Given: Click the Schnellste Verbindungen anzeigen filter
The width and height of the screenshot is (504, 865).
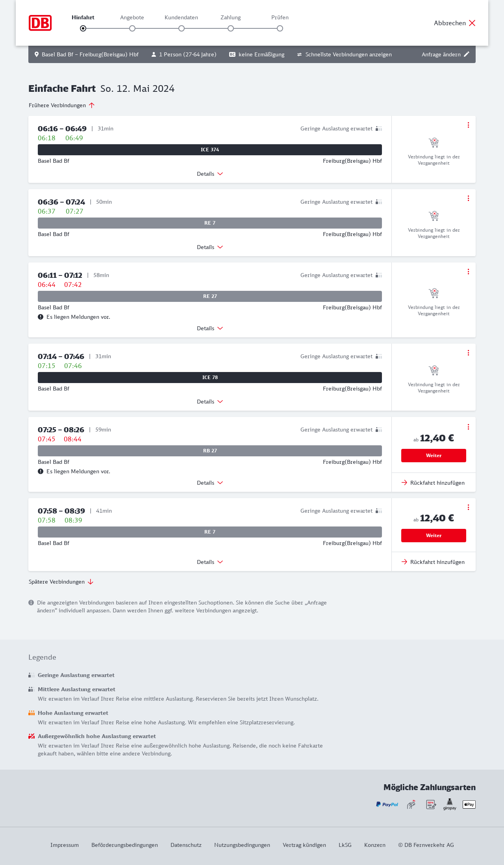Looking at the screenshot, I should (x=344, y=54).
